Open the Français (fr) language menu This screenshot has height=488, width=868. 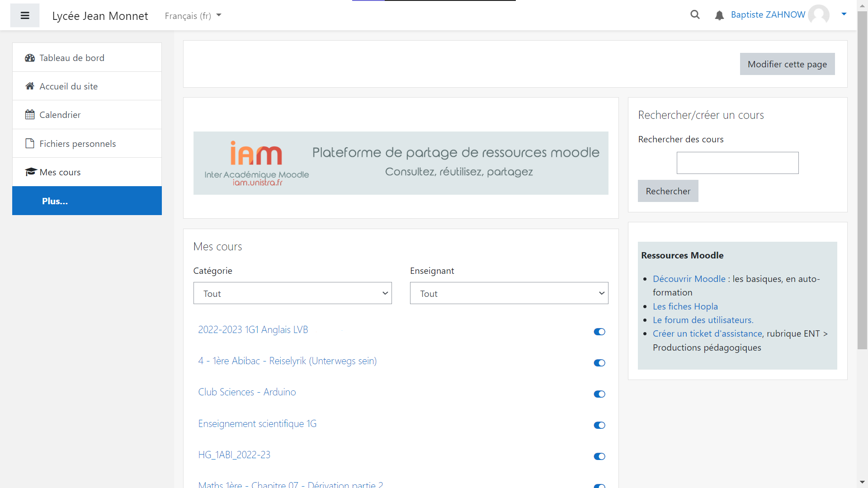(193, 16)
